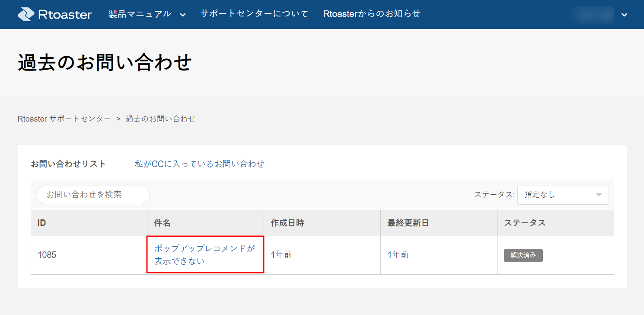Switch to 私がCCに入っているお問い合わせ tab
The height and width of the screenshot is (315, 644).
200,164
